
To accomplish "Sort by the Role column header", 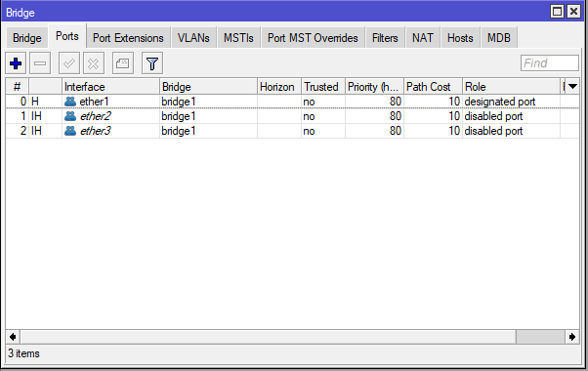I will tap(512, 87).
